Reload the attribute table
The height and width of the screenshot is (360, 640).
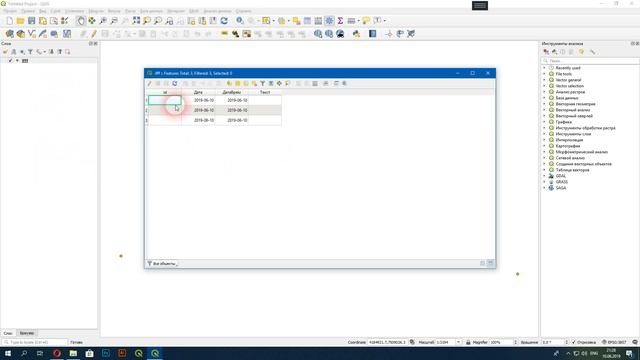pyautogui.click(x=175, y=83)
